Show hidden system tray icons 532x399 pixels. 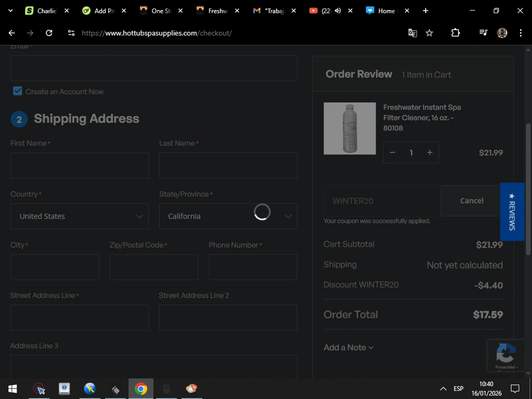(x=443, y=389)
